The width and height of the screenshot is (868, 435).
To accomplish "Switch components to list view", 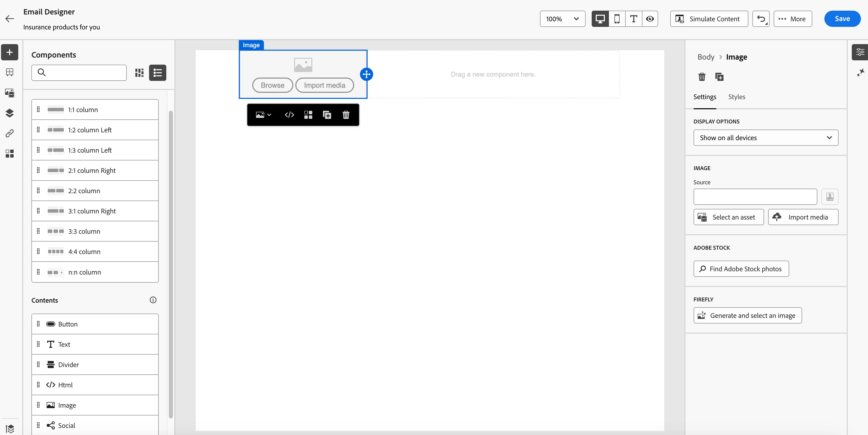I will pyautogui.click(x=158, y=73).
